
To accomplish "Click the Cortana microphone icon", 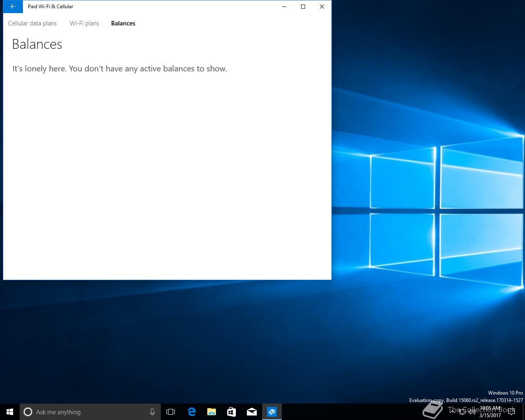I will (x=152, y=412).
